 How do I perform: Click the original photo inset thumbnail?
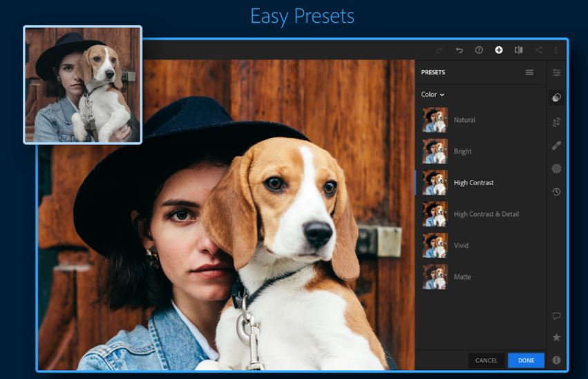[x=82, y=85]
